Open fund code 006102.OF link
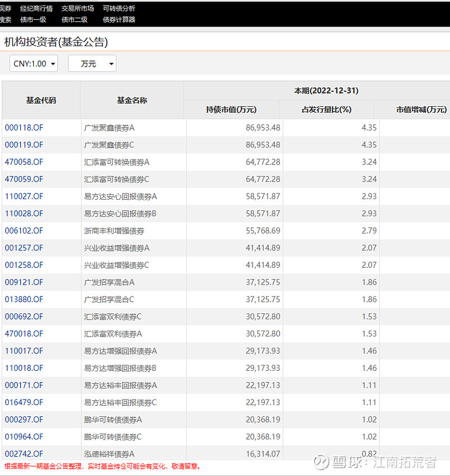Image resolution: width=450 pixels, height=476 pixels. 24,231
